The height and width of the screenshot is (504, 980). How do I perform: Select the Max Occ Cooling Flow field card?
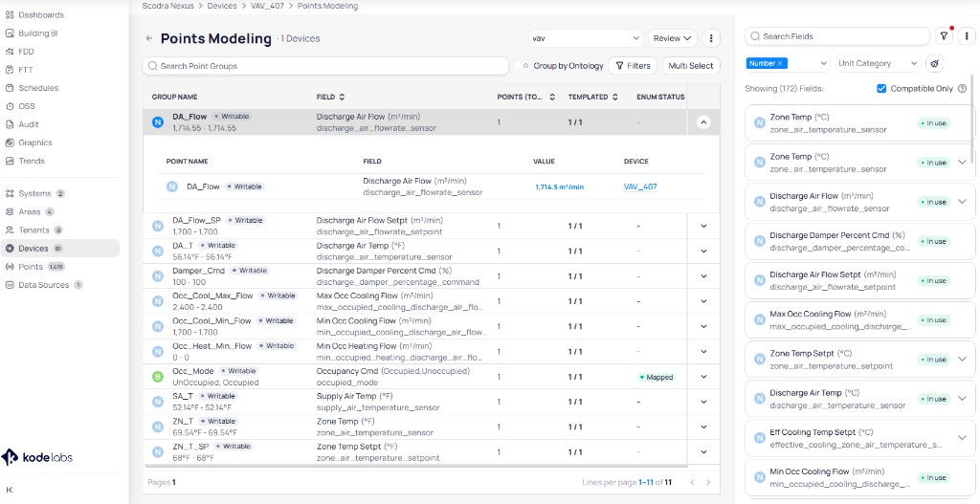click(859, 319)
